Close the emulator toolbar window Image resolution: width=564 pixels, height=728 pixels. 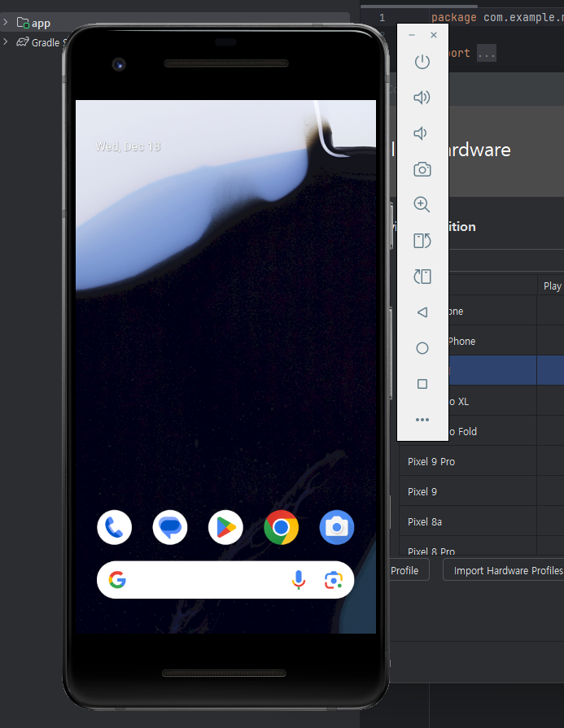tap(434, 35)
